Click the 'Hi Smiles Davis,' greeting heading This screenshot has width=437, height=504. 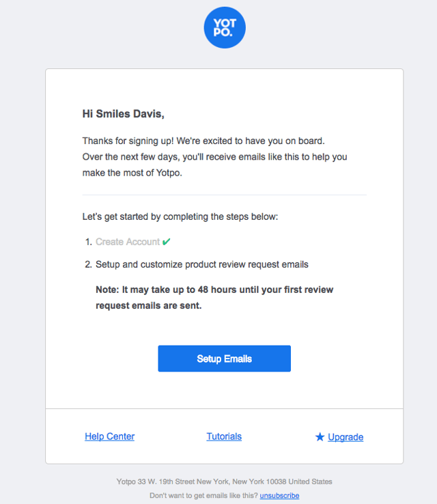pos(124,114)
